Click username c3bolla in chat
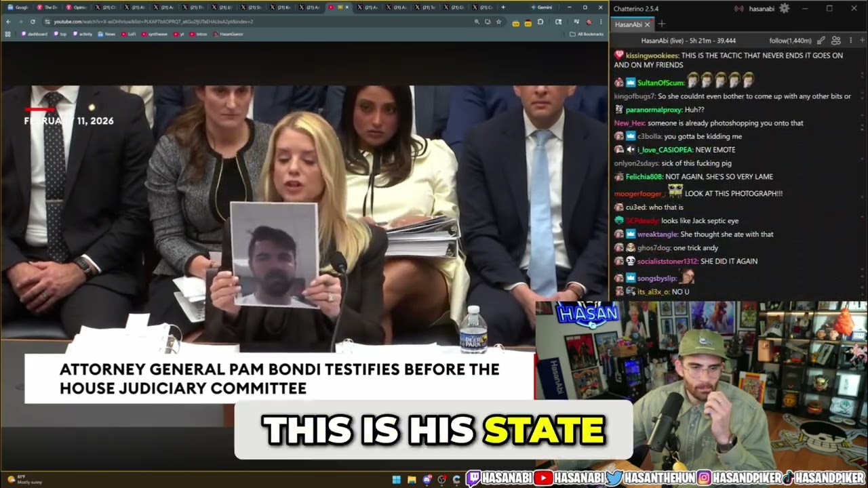This screenshot has height=488, width=868. pyautogui.click(x=649, y=136)
